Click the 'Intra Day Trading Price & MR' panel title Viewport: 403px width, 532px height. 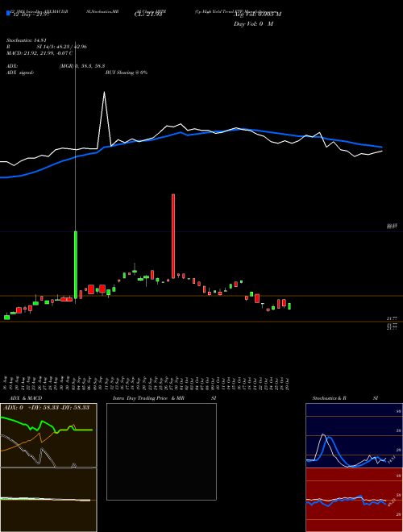(x=148, y=398)
